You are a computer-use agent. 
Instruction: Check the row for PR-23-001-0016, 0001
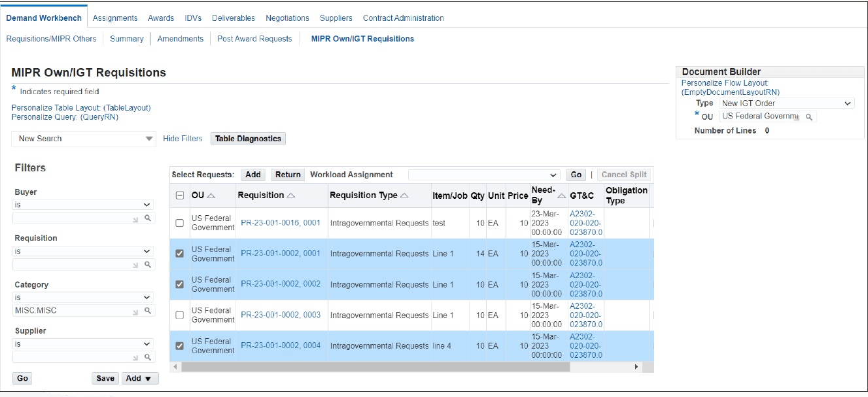pos(180,223)
